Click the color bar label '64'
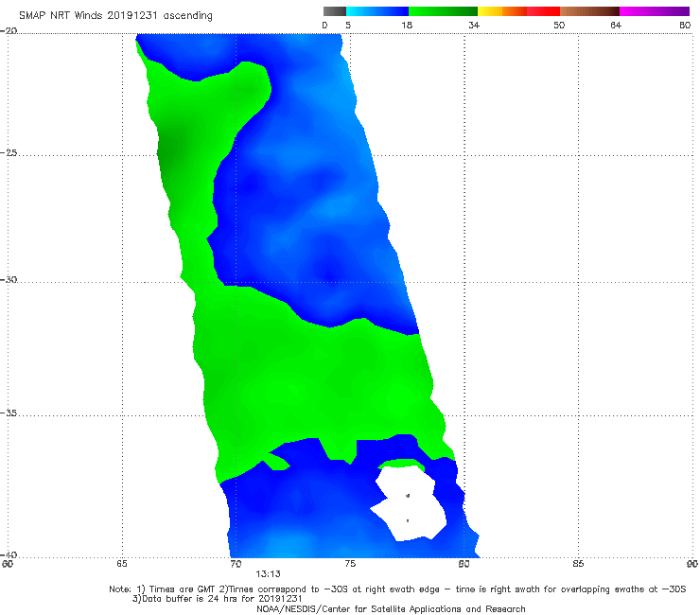 pos(616,26)
